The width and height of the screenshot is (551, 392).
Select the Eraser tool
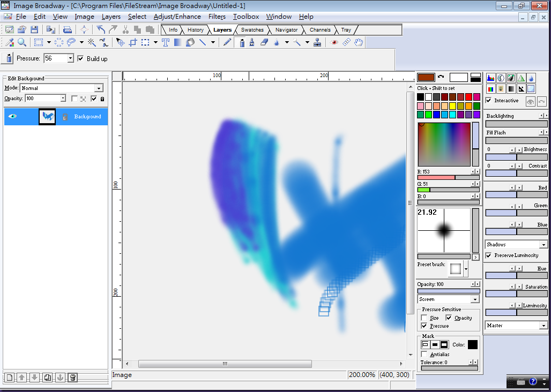click(264, 42)
